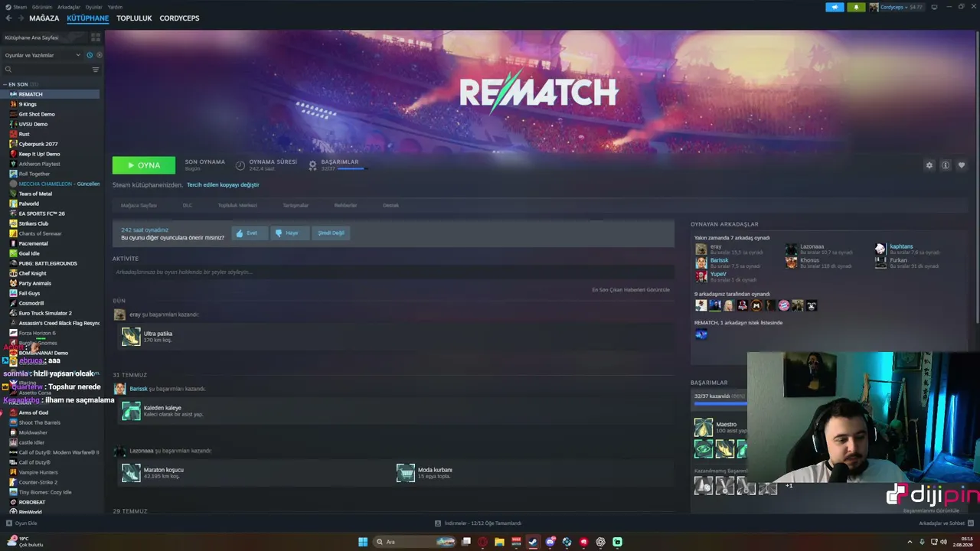This screenshot has height=551, width=980.
Task: Open the Destek tab
Action: pos(390,205)
